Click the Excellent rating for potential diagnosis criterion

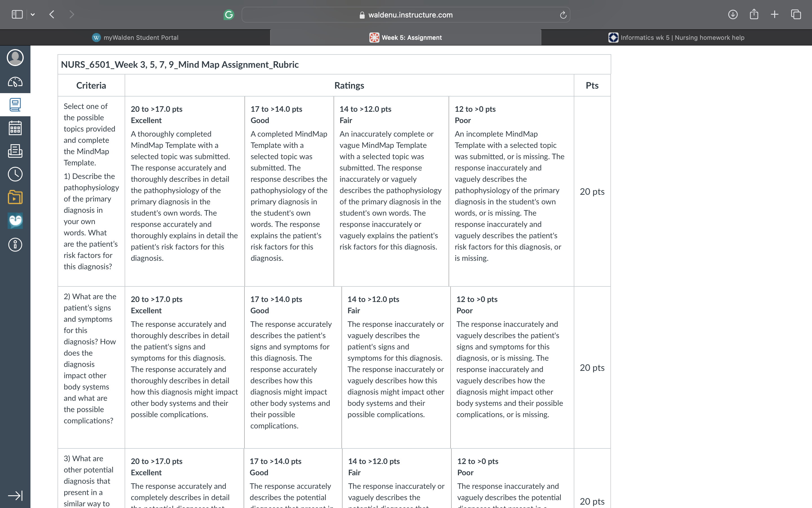point(185,478)
